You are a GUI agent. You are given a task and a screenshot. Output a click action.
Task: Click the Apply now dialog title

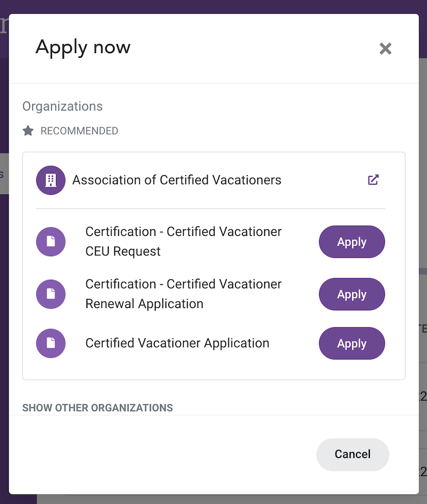click(83, 48)
